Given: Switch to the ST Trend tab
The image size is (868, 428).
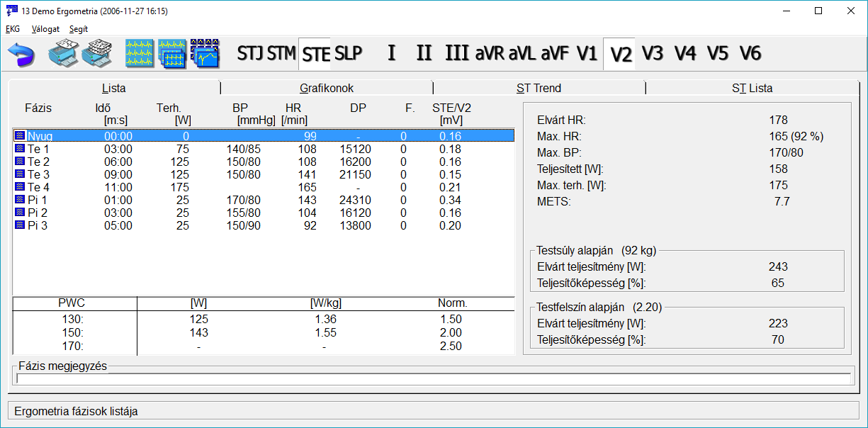Looking at the screenshot, I should pos(539,88).
